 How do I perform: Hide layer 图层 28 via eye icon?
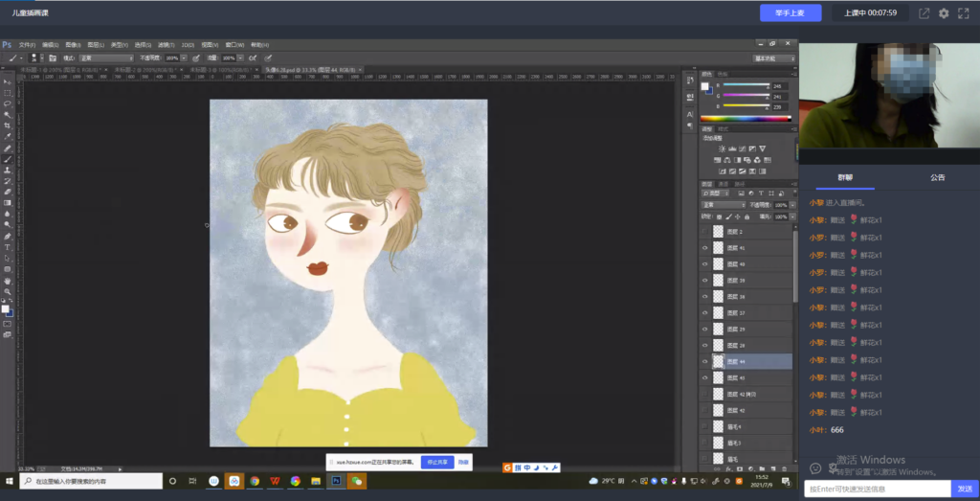(705, 345)
